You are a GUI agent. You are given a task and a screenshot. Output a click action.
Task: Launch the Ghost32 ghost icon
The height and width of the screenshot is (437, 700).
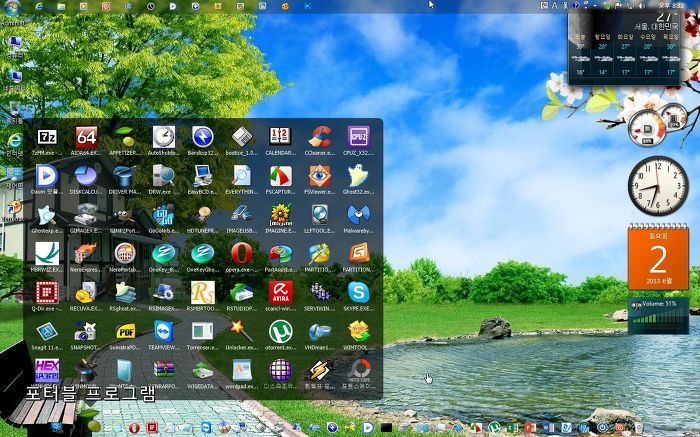(359, 175)
